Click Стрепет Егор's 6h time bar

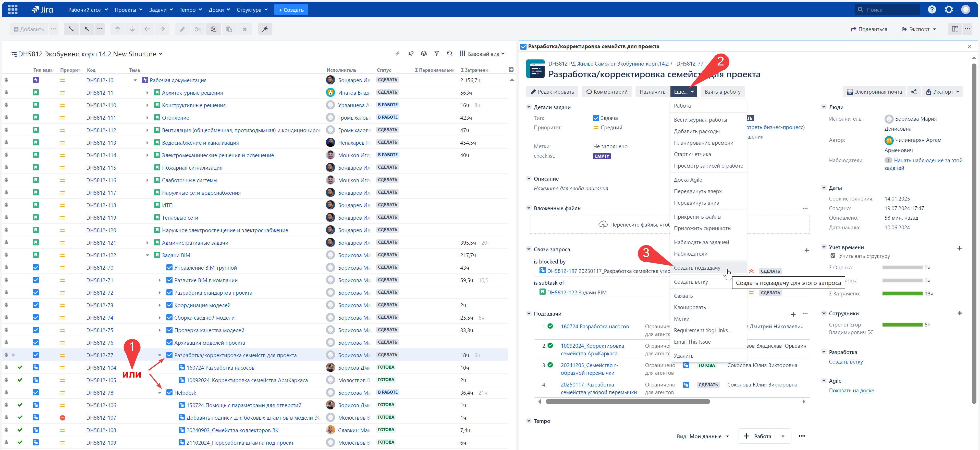[x=902, y=324]
